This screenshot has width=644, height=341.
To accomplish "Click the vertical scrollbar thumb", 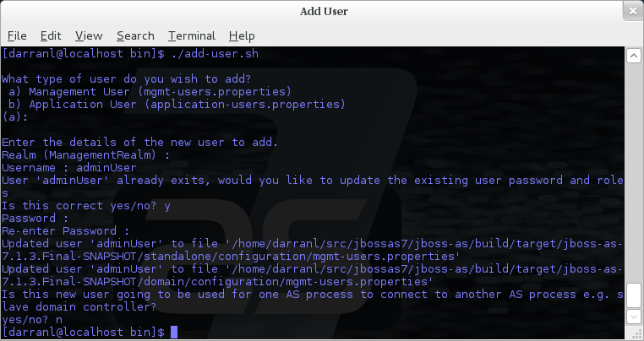I will [633, 295].
